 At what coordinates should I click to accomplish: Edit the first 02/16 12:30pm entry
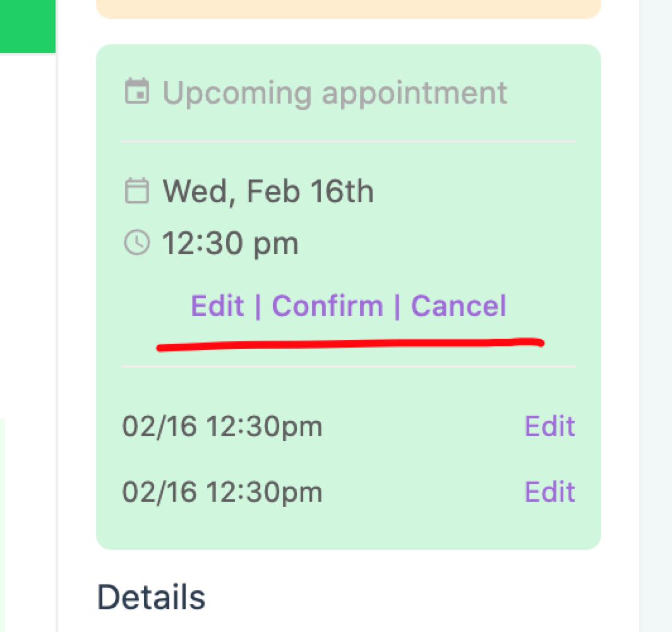point(550,426)
